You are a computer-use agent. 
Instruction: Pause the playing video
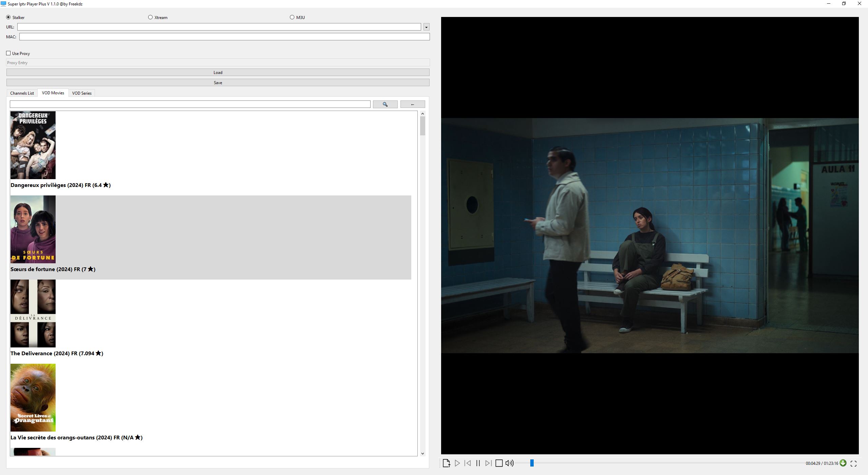[x=478, y=463]
